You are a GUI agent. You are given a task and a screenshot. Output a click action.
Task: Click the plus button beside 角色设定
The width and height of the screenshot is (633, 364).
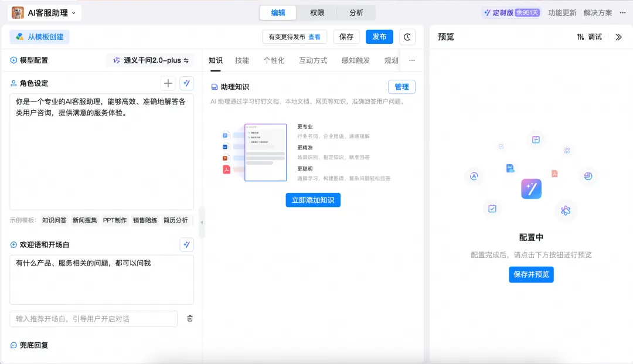click(x=168, y=83)
